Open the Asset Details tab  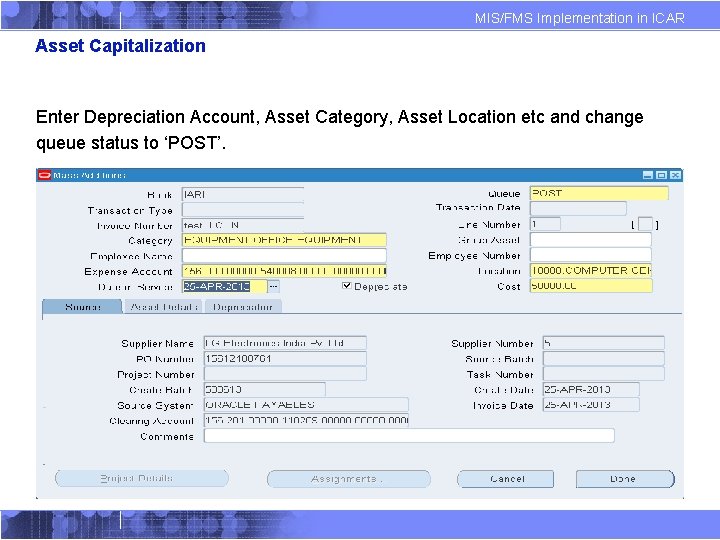(x=164, y=307)
